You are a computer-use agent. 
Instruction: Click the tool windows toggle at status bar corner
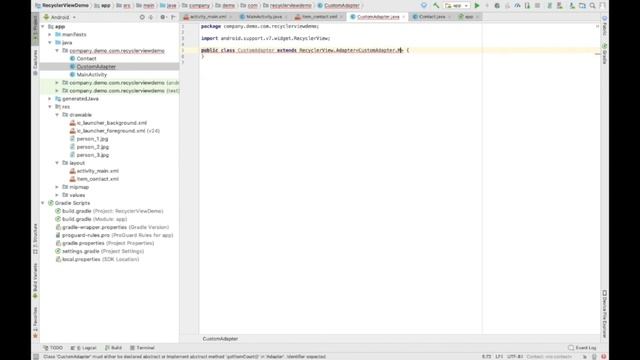click(x=36, y=357)
